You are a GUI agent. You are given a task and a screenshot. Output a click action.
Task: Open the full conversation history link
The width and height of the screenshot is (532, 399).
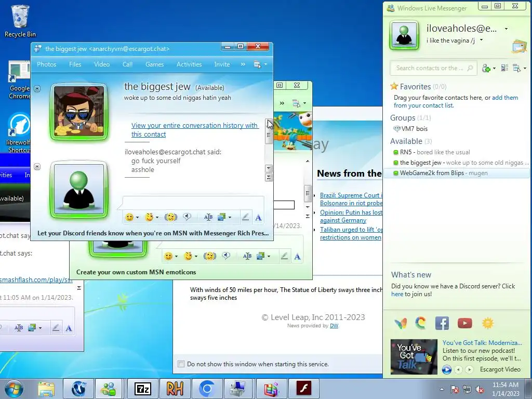(x=195, y=129)
